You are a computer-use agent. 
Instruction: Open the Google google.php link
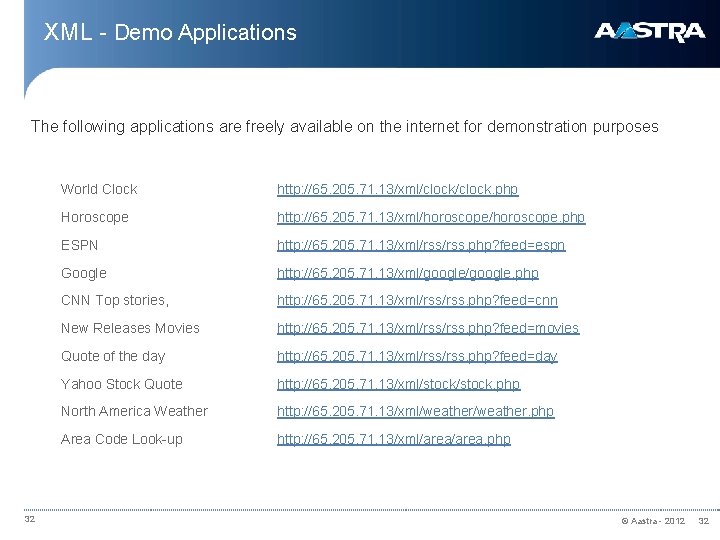[x=408, y=273]
